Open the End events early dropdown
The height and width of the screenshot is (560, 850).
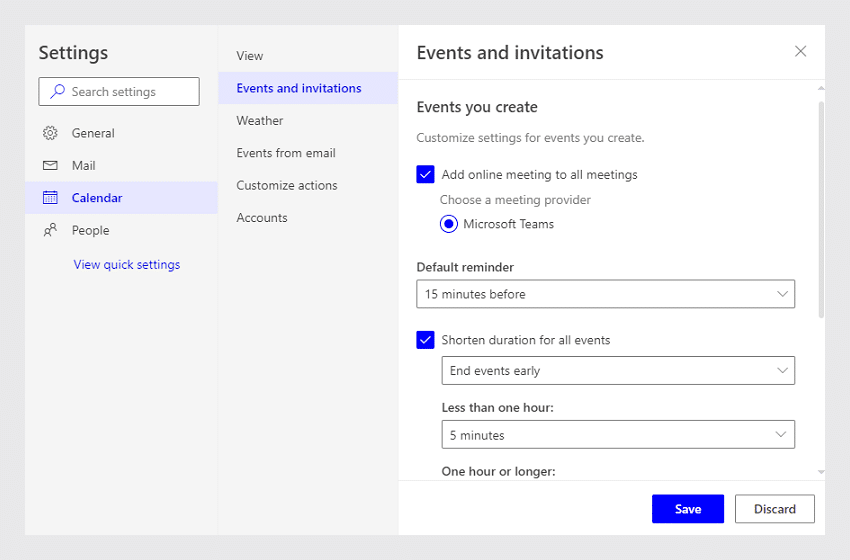tap(618, 370)
